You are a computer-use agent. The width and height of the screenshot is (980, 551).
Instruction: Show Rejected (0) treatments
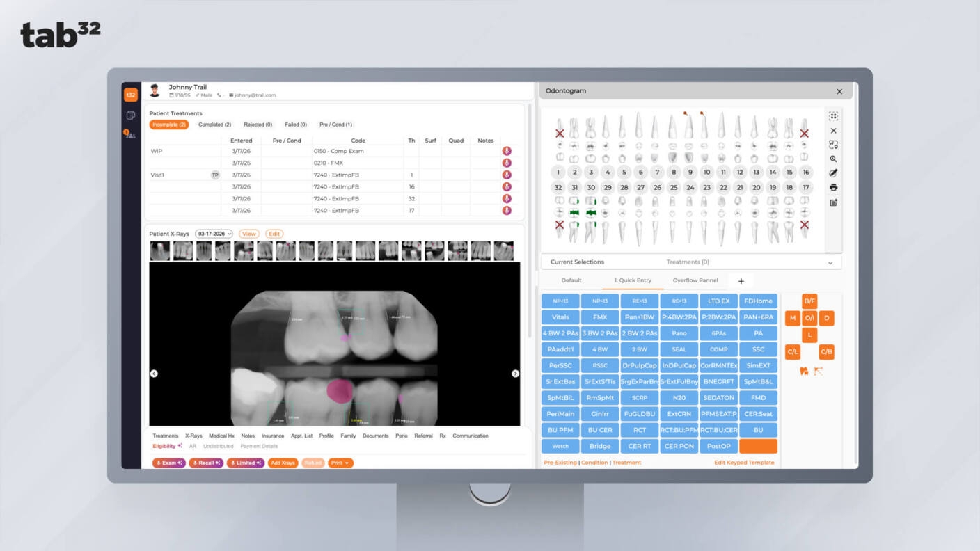pos(258,125)
